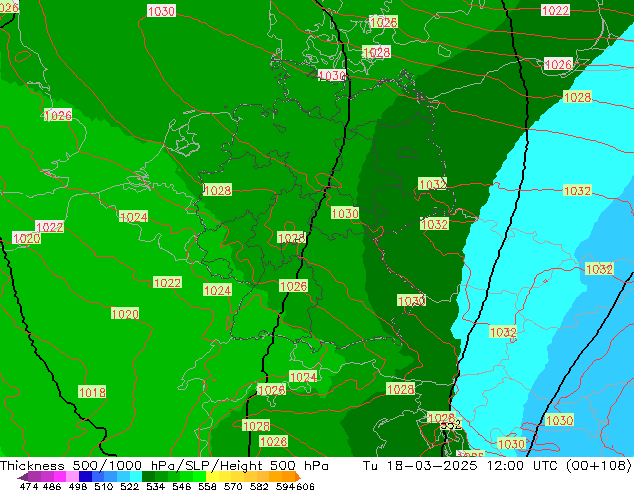The image size is (634, 490).
Task: Click the '510' legend value
Action: point(104,486)
